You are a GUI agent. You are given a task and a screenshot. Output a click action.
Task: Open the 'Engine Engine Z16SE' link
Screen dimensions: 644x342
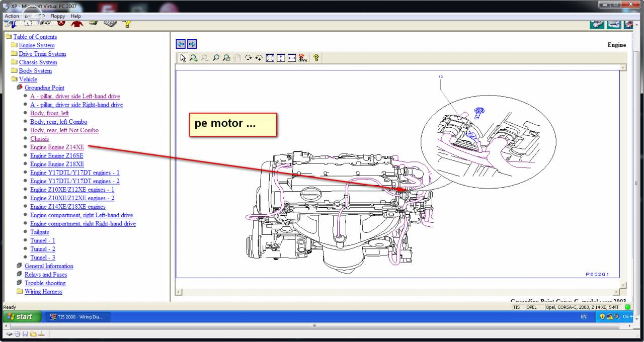point(57,156)
